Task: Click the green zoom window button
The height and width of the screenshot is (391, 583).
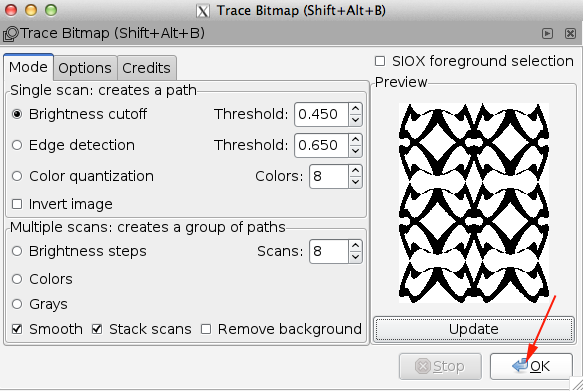Action: [51, 10]
